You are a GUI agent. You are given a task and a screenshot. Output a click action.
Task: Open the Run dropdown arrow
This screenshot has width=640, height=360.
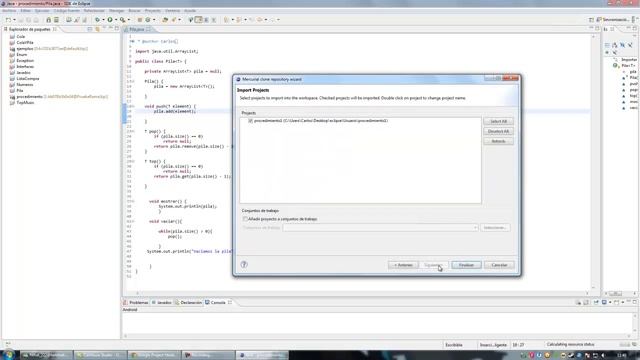(116, 20)
